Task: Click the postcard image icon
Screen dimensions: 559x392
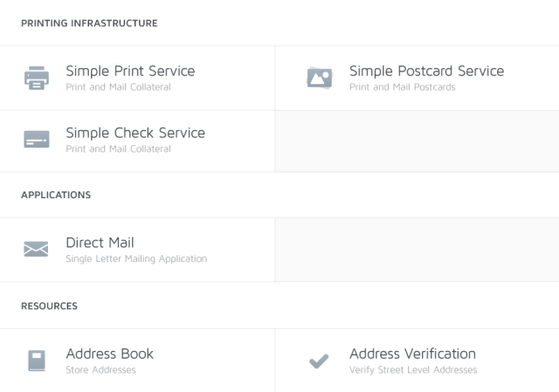Action: point(320,78)
